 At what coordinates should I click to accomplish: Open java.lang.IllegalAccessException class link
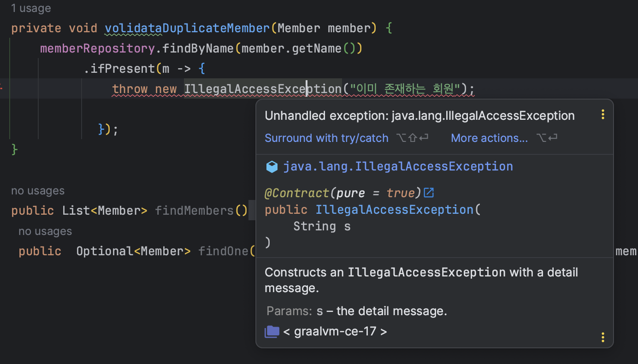pyautogui.click(x=398, y=166)
